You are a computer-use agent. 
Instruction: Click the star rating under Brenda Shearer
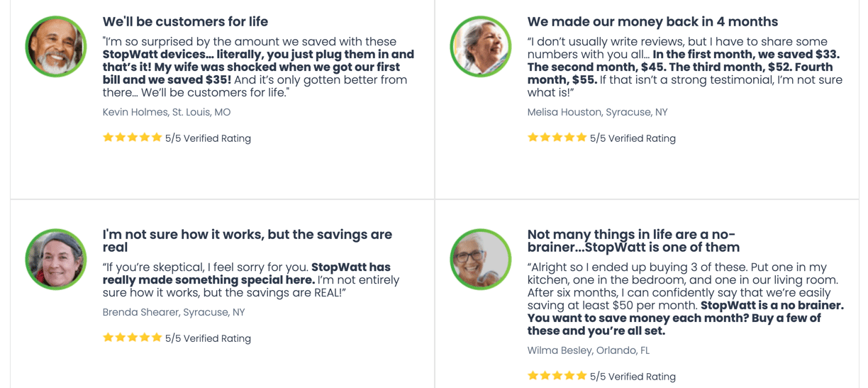[x=133, y=338]
